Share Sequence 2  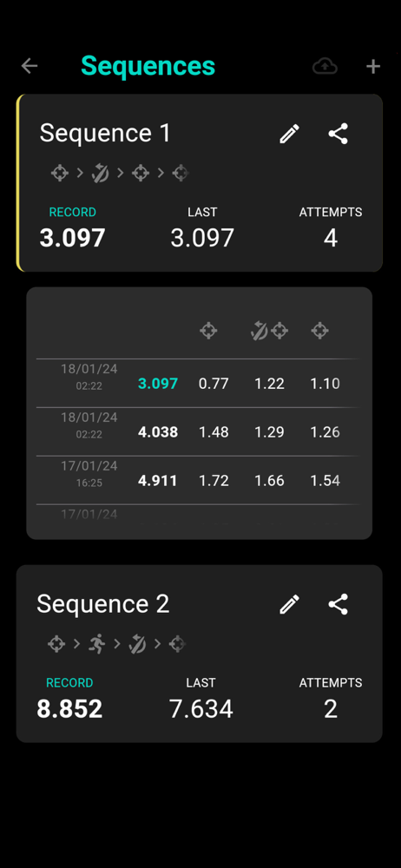pyautogui.click(x=339, y=604)
